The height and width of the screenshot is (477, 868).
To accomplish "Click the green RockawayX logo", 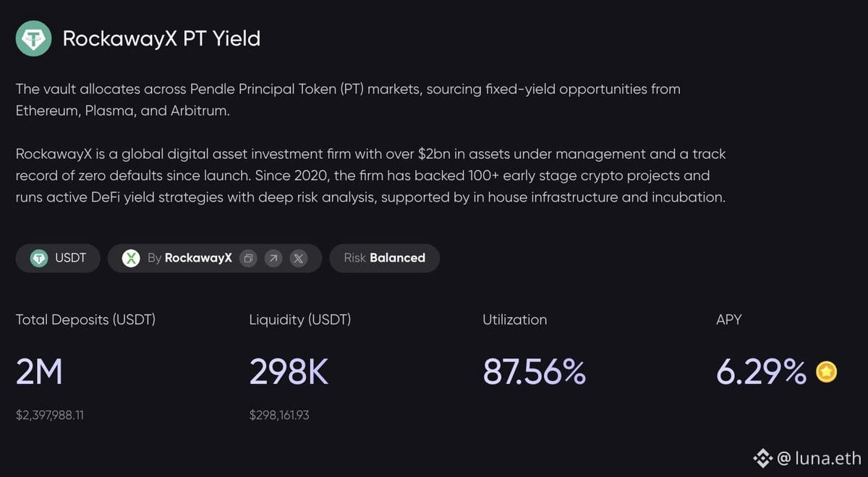I will coord(131,258).
